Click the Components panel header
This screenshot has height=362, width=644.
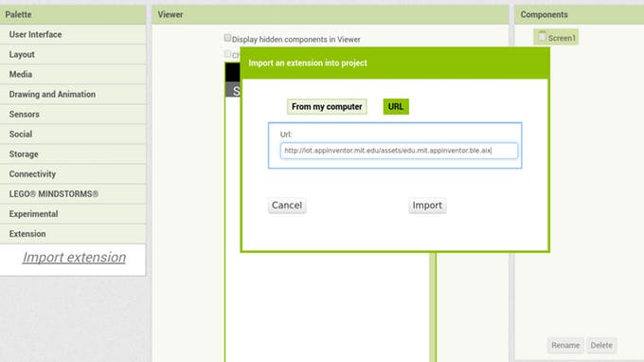click(x=579, y=14)
